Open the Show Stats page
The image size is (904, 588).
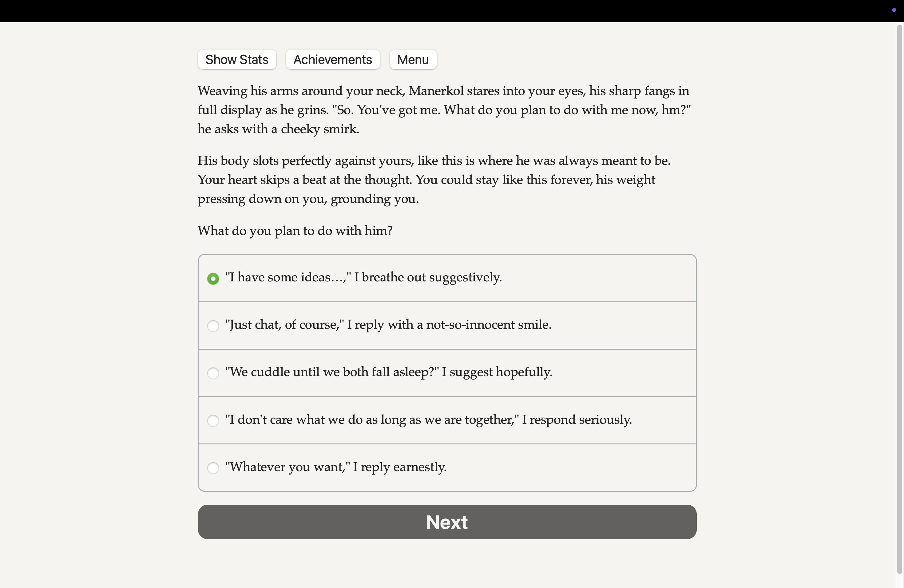237,59
